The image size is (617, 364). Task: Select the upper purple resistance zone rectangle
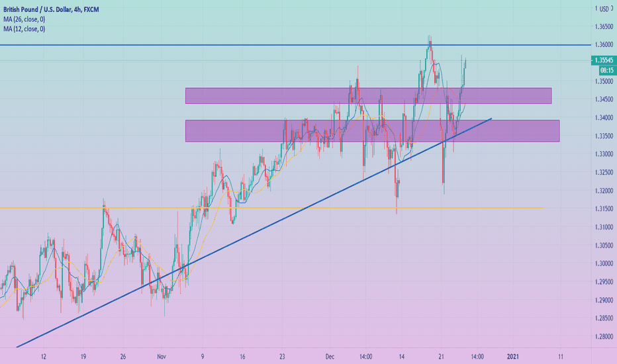point(368,95)
